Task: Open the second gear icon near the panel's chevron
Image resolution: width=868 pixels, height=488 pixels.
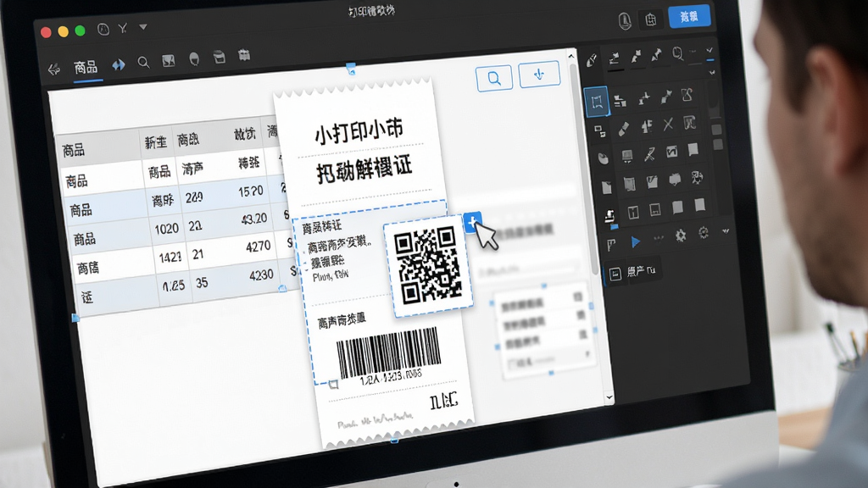Action: tap(703, 233)
